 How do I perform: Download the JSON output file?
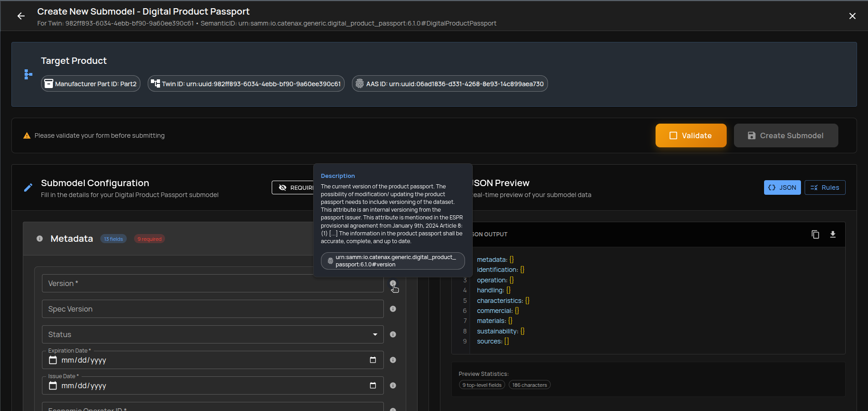pos(832,234)
